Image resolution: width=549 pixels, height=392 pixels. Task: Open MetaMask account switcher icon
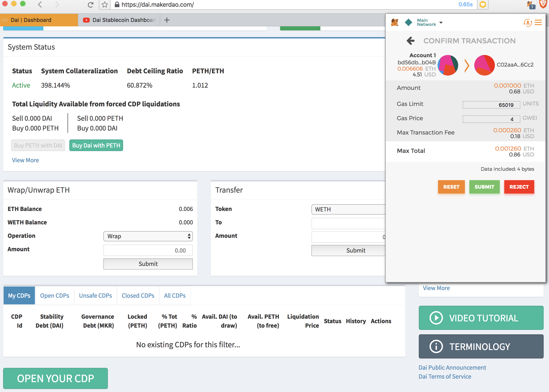528,23
